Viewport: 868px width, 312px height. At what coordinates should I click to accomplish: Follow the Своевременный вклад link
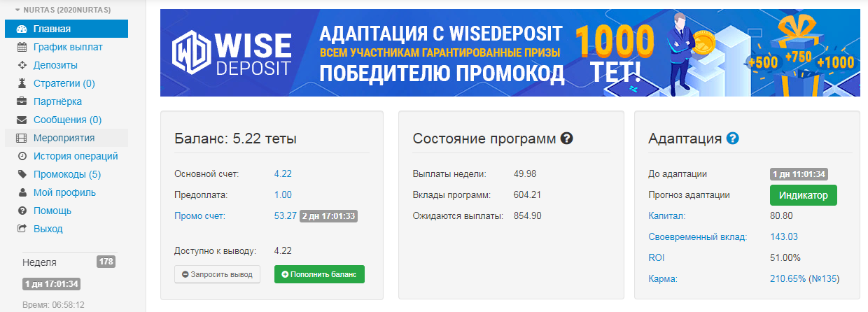pyautogui.click(x=698, y=237)
